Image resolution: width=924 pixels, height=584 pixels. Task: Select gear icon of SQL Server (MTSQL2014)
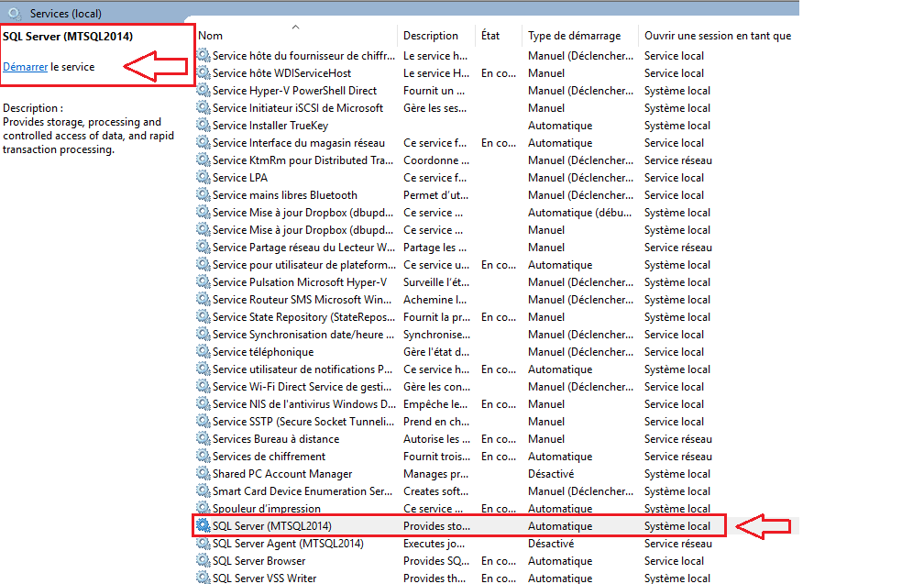coord(203,525)
